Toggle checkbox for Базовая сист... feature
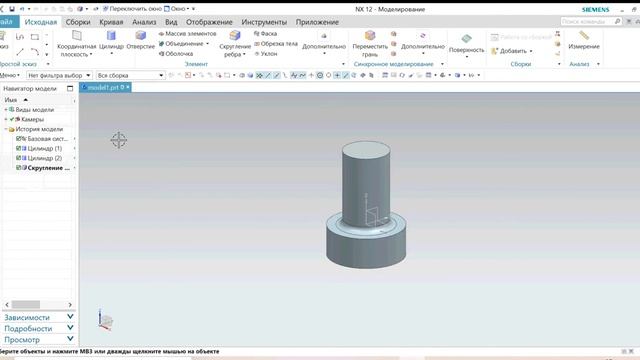Screen dimensions: 640x360 [x=18, y=138]
